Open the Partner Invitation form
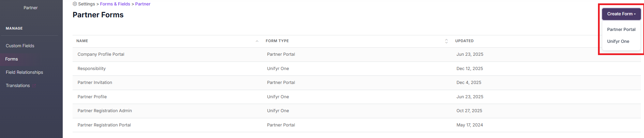The image size is (644, 138). pyautogui.click(x=95, y=83)
